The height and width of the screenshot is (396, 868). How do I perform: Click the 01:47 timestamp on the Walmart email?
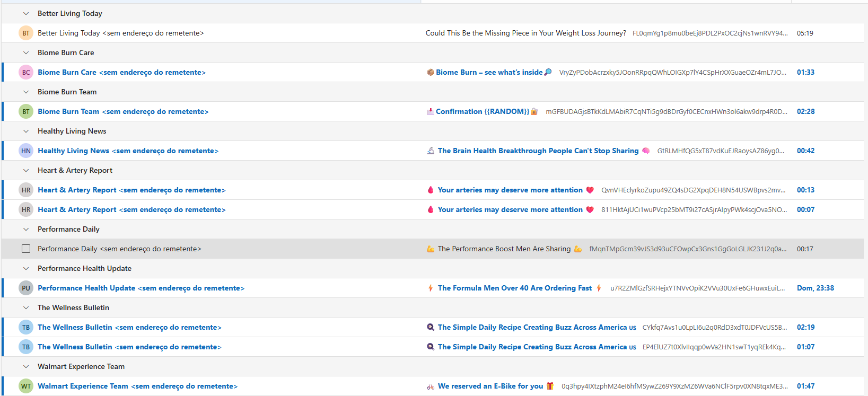(805, 386)
